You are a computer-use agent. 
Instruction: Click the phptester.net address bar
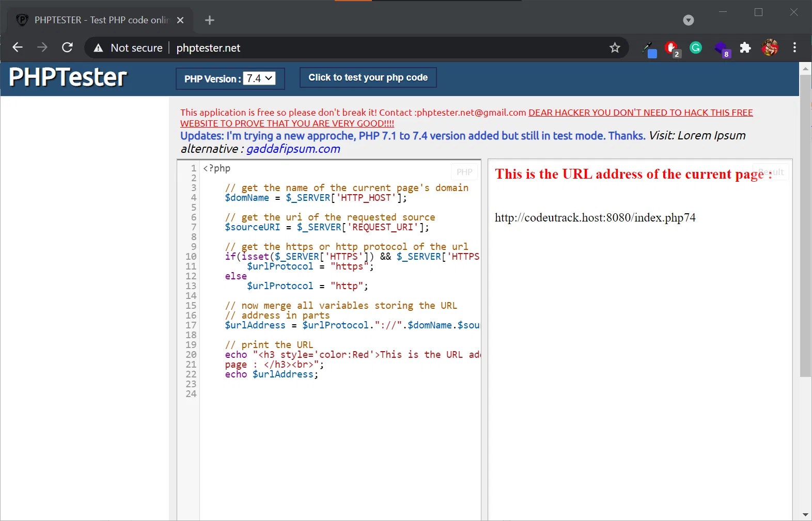point(356,48)
